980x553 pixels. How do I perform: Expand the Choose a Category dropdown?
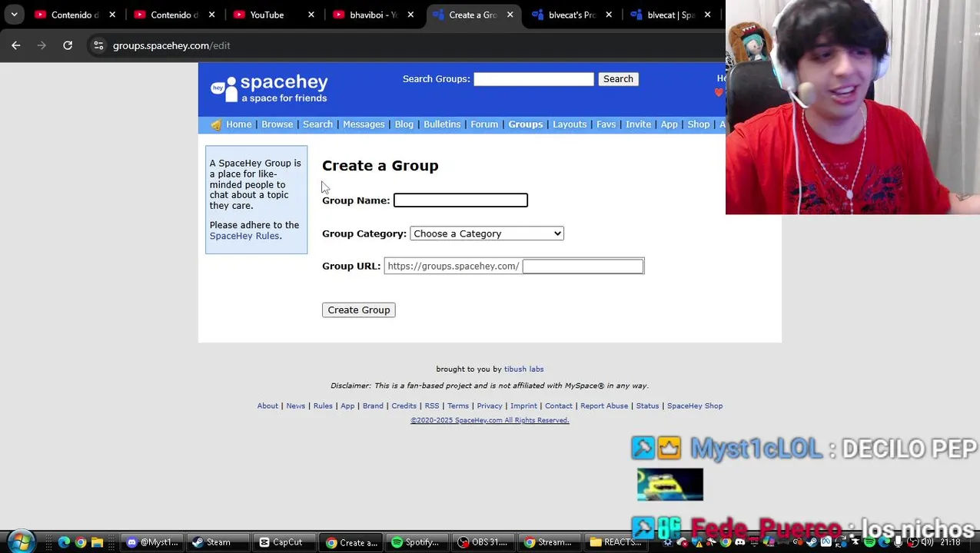coord(487,233)
